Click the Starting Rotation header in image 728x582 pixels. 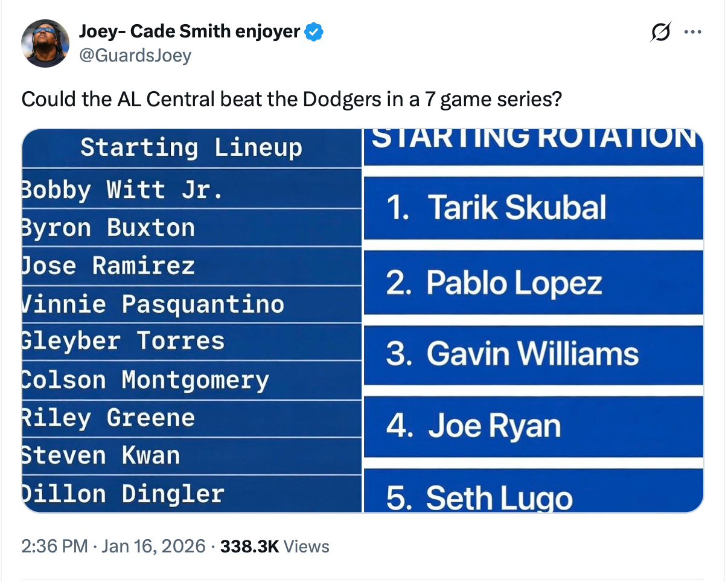point(534,139)
